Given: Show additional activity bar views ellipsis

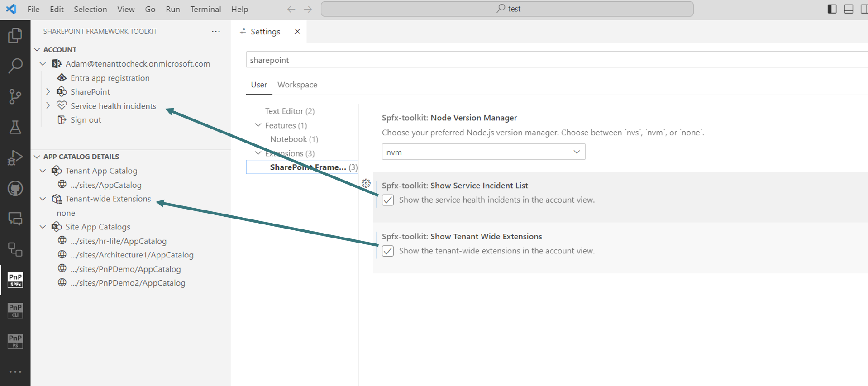Looking at the screenshot, I should [x=15, y=372].
